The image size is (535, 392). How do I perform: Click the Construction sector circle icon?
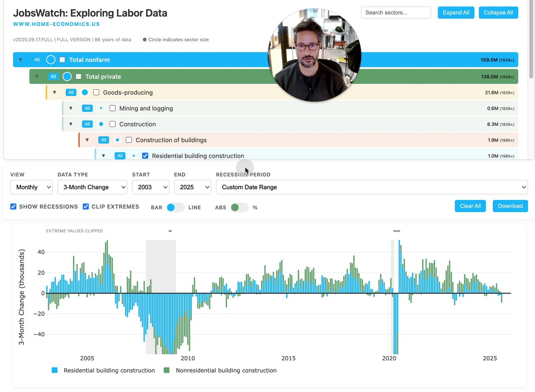pos(101,124)
